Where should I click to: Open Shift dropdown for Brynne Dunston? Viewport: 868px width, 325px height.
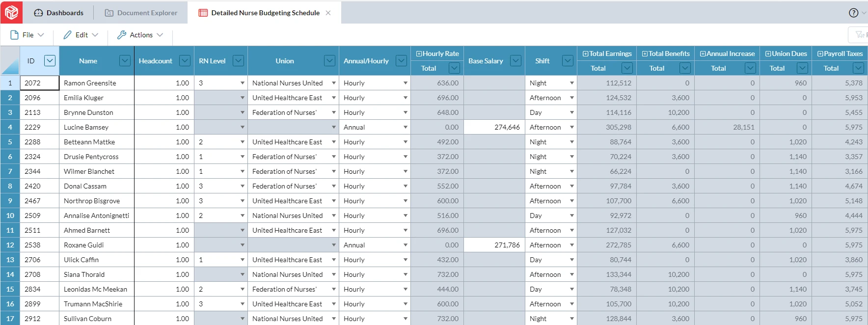pos(571,112)
